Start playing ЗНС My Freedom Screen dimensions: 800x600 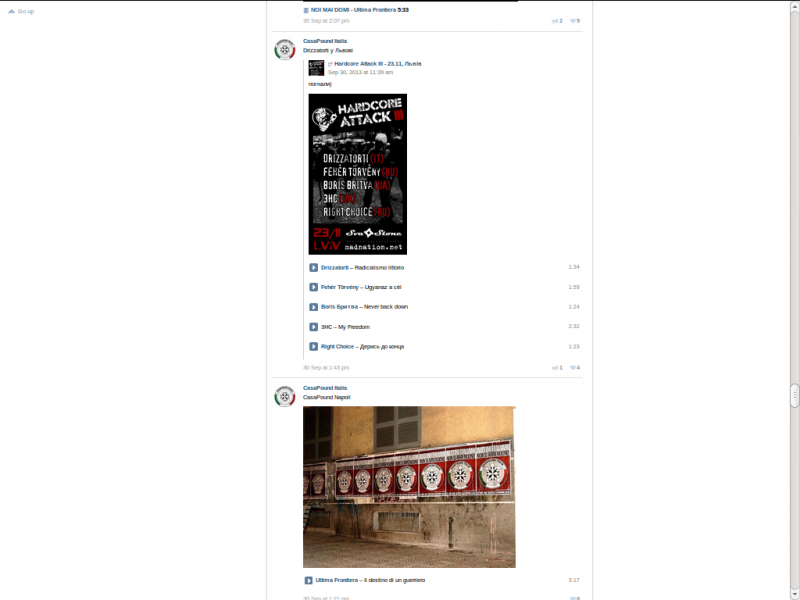[313, 327]
